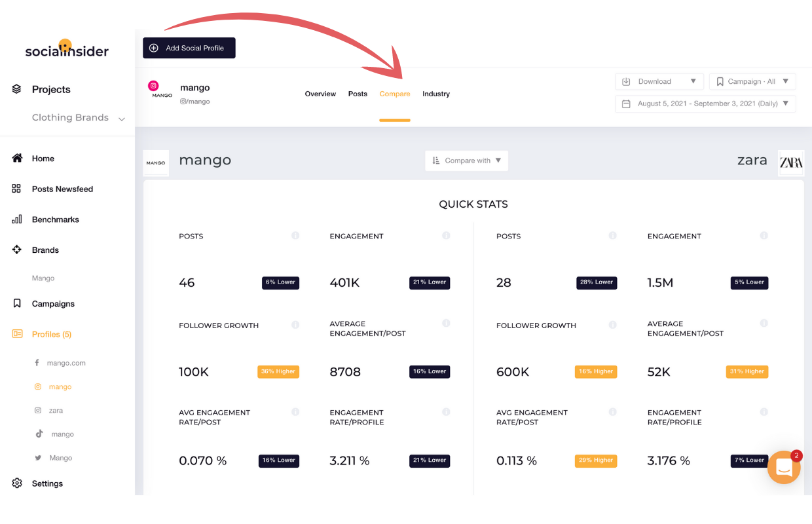812x524 pixels.
Task: Open the Compare with dropdown
Action: [x=467, y=160]
